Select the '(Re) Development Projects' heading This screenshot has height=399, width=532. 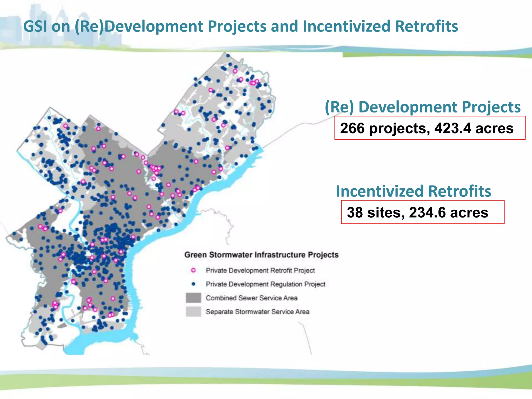[423, 107]
